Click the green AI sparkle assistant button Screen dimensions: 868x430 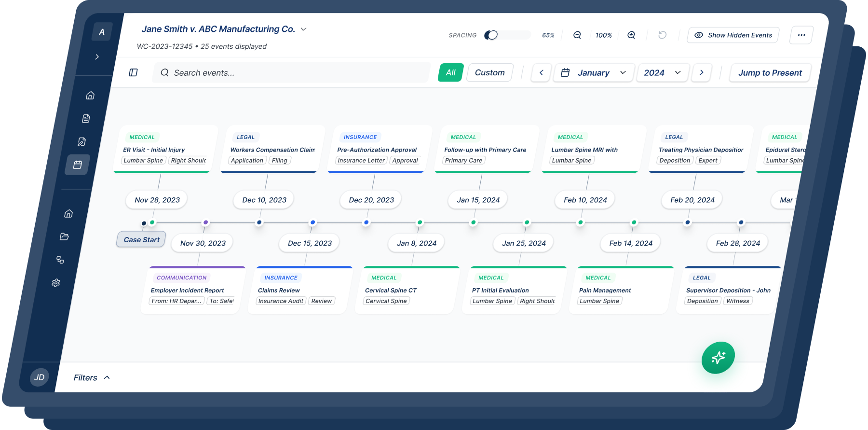point(718,358)
